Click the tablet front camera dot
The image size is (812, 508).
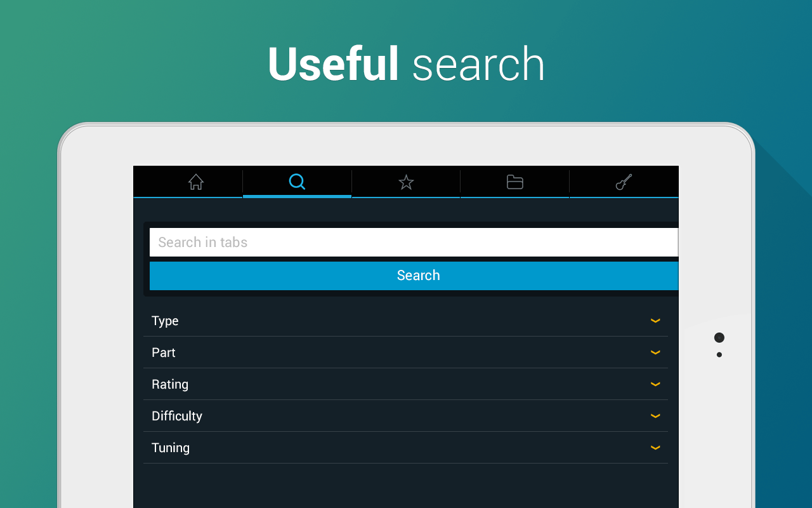[x=719, y=337]
